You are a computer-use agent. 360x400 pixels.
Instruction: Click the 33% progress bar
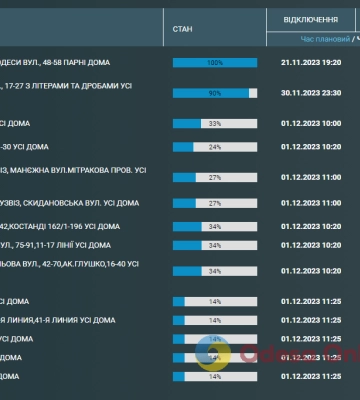point(215,124)
